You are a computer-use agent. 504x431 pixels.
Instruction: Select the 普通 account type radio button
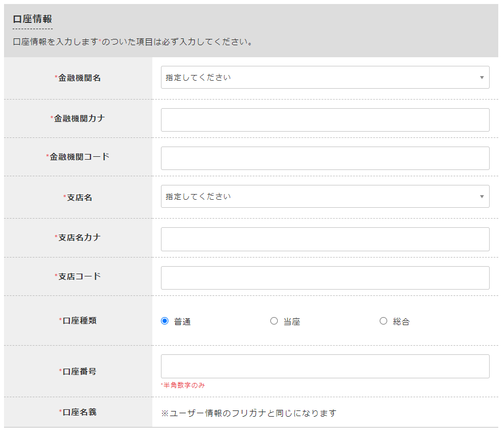(x=164, y=321)
